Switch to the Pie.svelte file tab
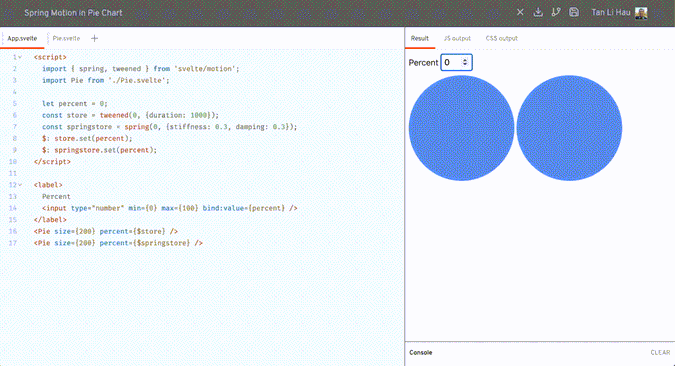675x366 pixels. (x=66, y=38)
